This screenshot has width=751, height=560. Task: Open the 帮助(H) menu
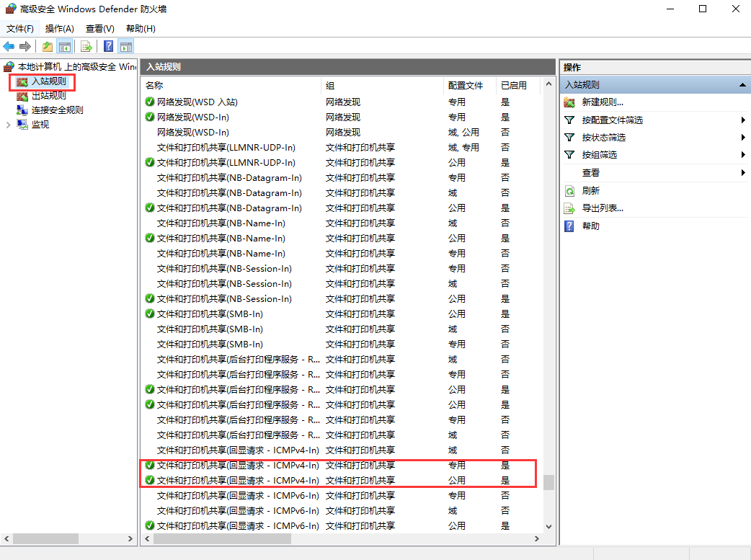click(141, 29)
